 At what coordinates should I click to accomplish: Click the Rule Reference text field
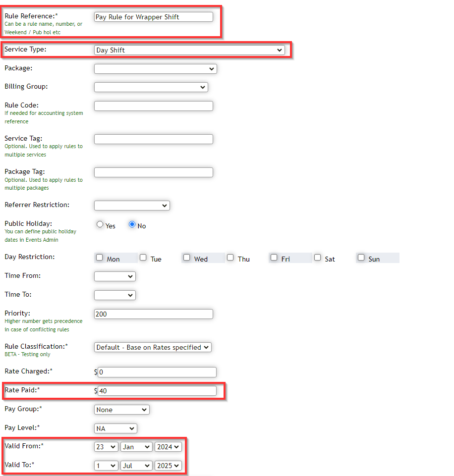click(x=154, y=16)
